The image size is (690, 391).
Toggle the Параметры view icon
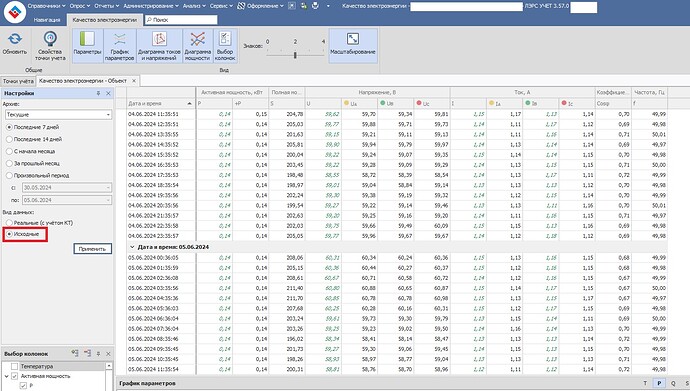click(x=87, y=39)
